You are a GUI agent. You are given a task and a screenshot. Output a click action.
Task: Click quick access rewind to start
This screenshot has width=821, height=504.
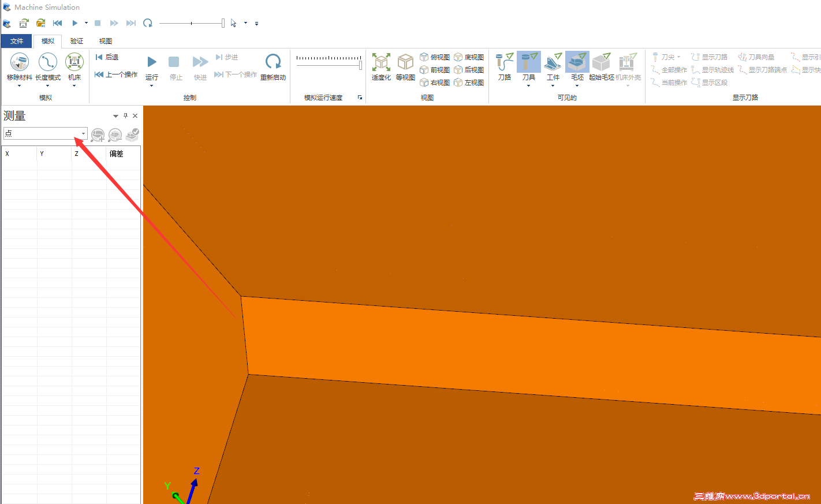(x=57, y=23)
